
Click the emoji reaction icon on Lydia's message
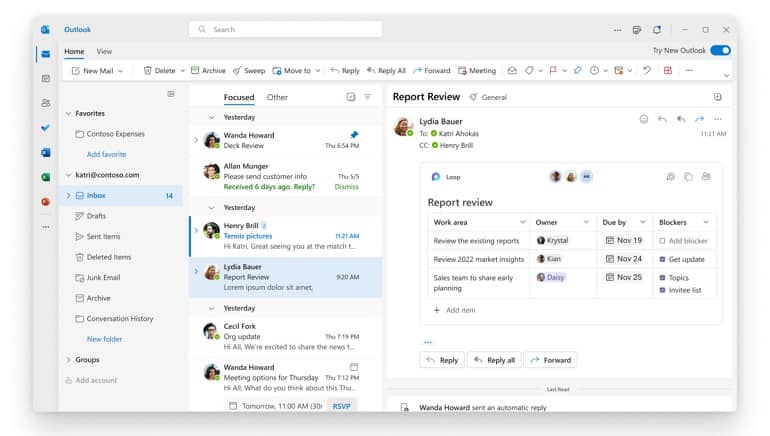pyautogui.click(x=644, y=119)
